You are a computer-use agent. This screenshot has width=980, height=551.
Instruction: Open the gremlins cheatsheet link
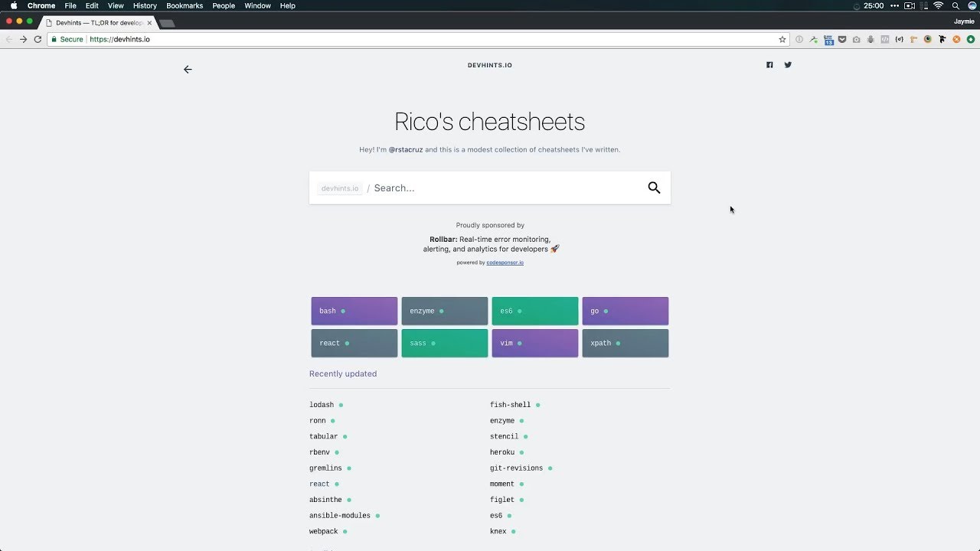(326, 468)
